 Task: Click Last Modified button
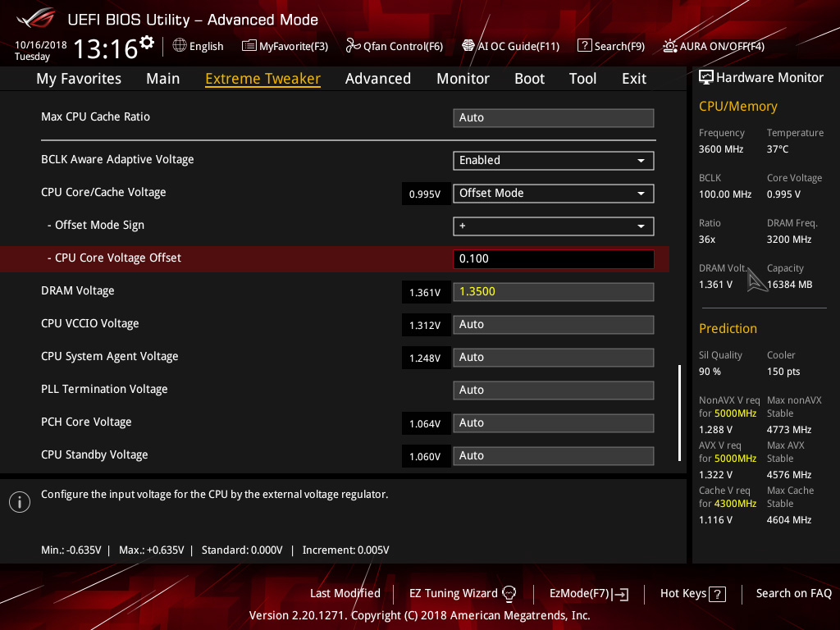point(345,593)
